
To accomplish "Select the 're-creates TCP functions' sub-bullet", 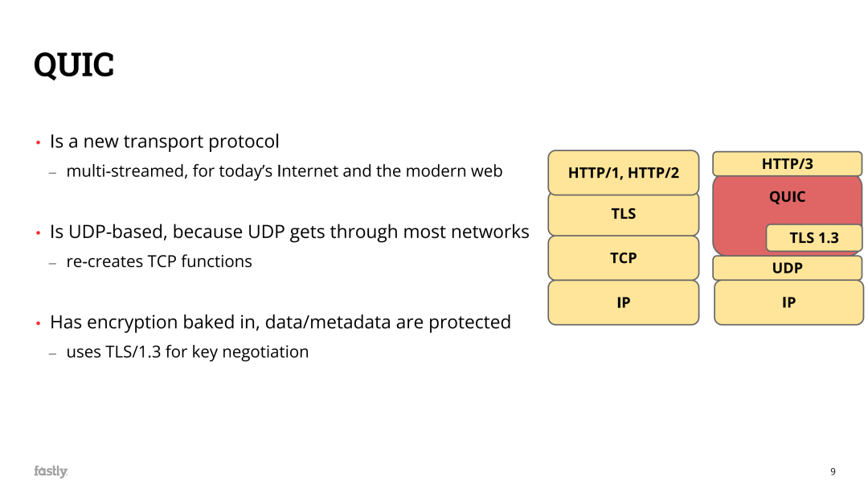I will (159, 261).
